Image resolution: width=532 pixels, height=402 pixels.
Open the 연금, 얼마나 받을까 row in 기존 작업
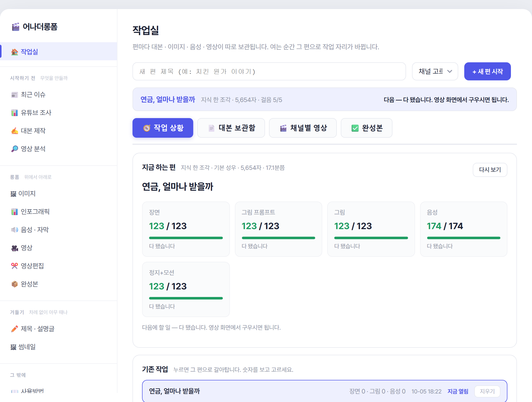[325, 391]
